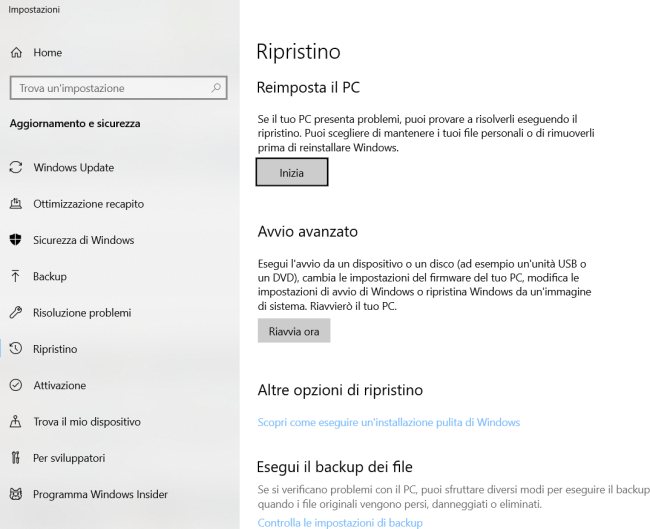Go to Per sviluppatori settings
The image size is (650, 529).
coord(68,458)
